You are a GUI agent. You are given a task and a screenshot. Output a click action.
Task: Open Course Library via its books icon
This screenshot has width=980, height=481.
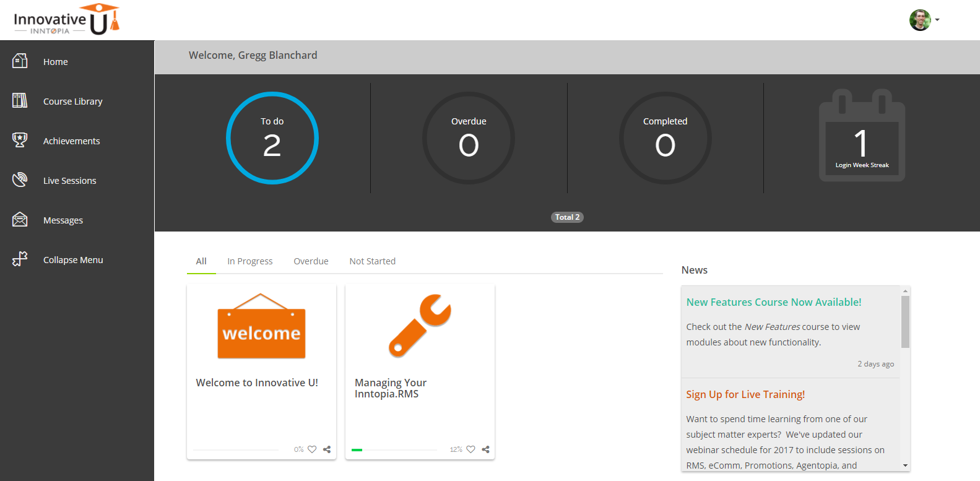tap(20, 100)
